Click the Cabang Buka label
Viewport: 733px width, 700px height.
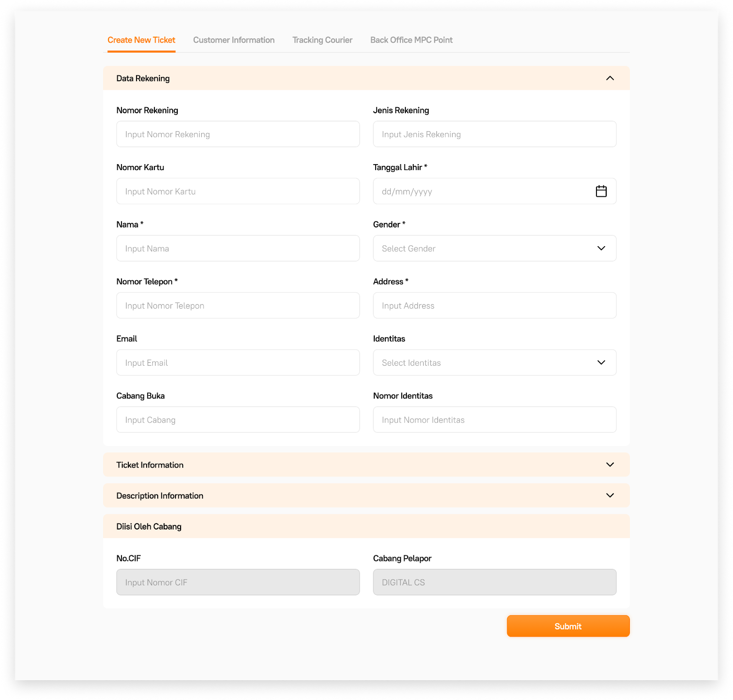141,396
